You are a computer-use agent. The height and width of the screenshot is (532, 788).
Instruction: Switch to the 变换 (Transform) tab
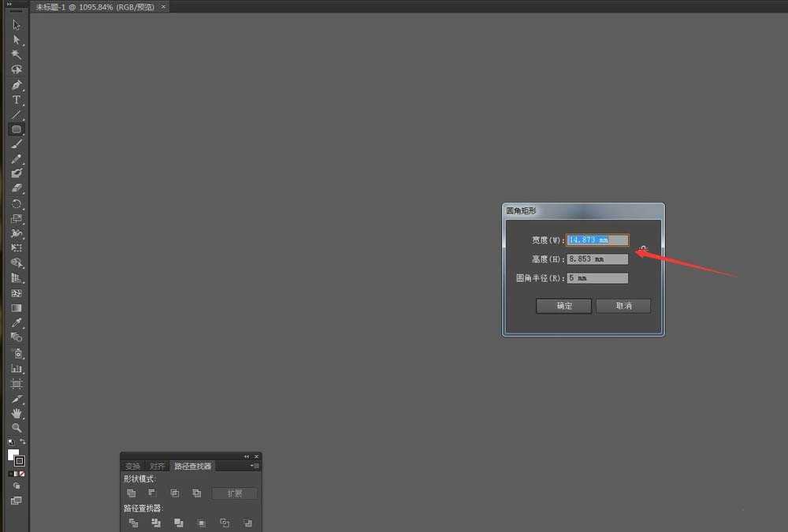132,466
